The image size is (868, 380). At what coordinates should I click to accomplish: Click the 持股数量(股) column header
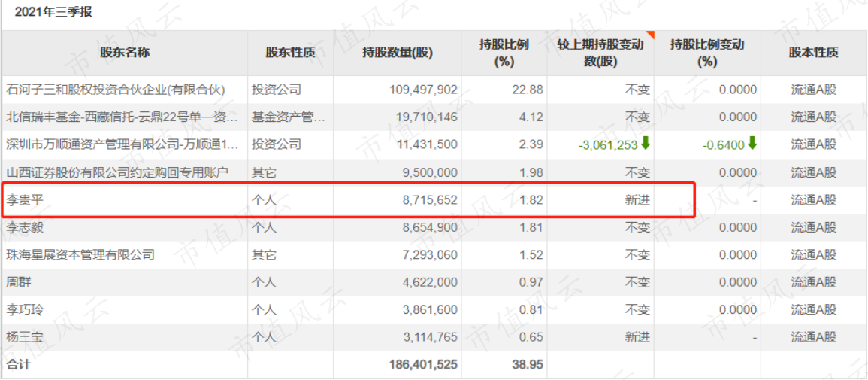click(x=398, y=53)
